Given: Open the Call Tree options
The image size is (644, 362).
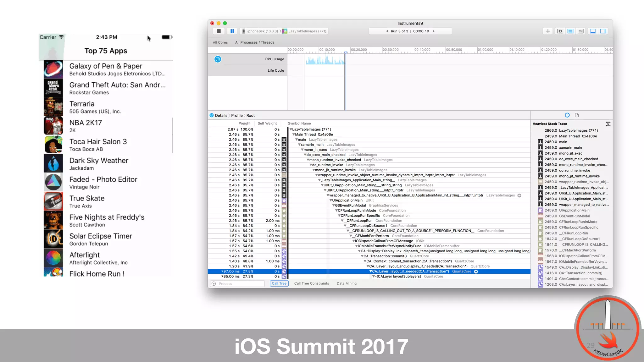Looking at the screenshot, I should coord(279,283).
